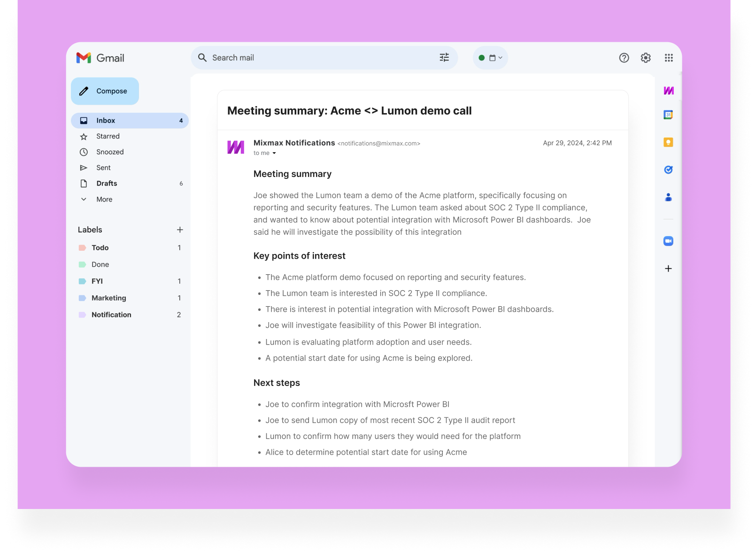This screenshot has width=756, height=555.
Task: Open the Drafts folder
Action: (107, 184)
